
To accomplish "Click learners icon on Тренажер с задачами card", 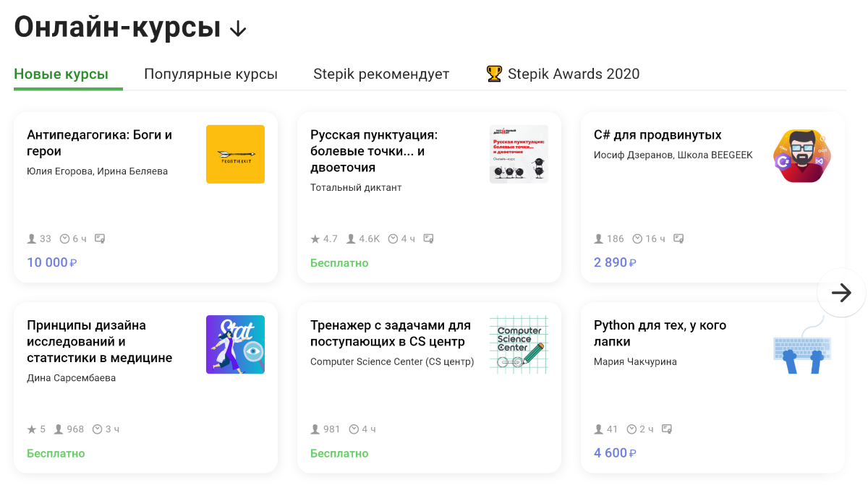I will (315, 429).
